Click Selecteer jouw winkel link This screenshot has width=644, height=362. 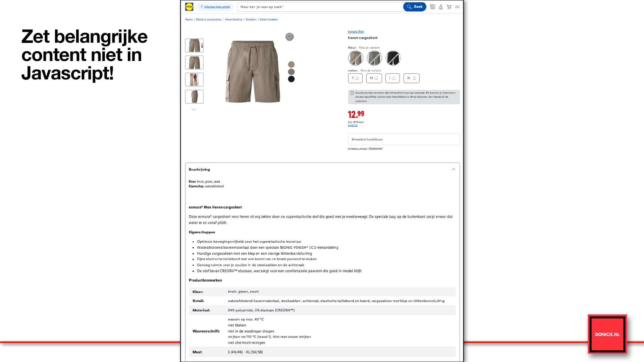217,7
